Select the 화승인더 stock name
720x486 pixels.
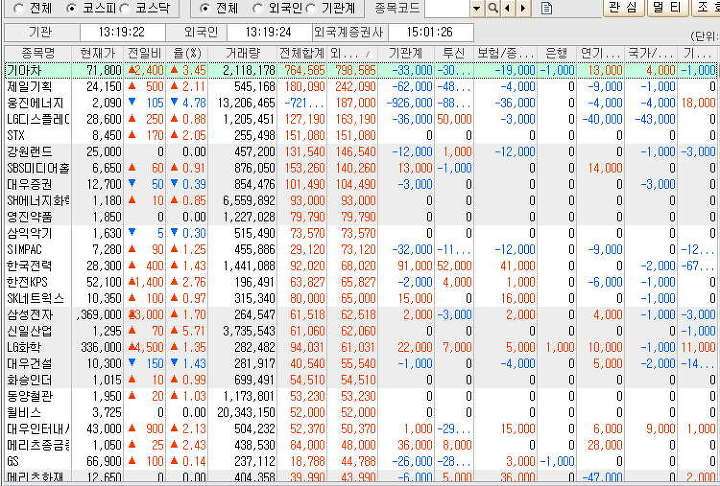29,380
